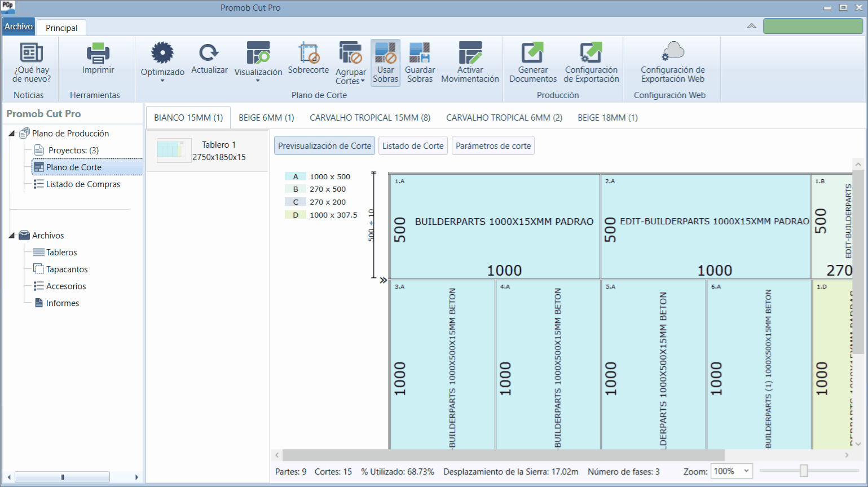Screen dimensions: 868x487
Task: Open the Archivo menu
Action: pyautogui.click(x=19, y=26)
